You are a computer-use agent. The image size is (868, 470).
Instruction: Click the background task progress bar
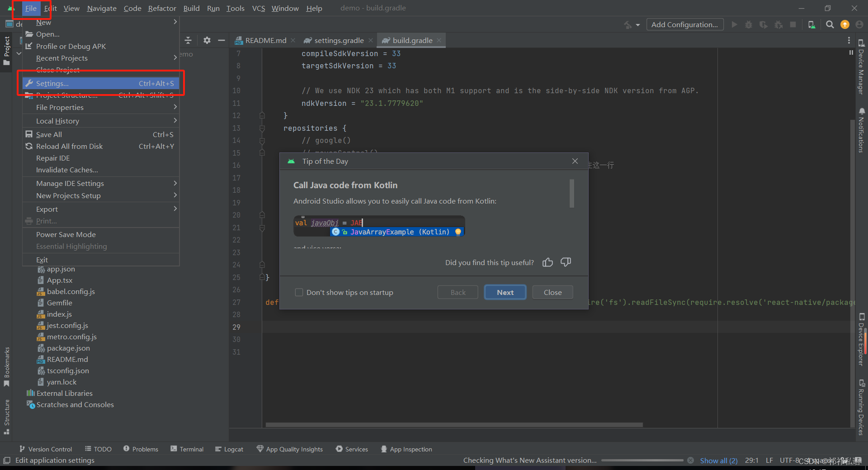tap(642, 461)
